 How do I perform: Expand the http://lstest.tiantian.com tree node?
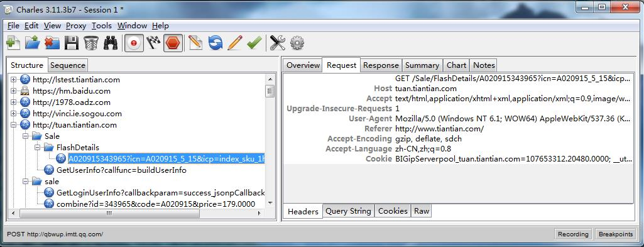click(x=14, y=79)
